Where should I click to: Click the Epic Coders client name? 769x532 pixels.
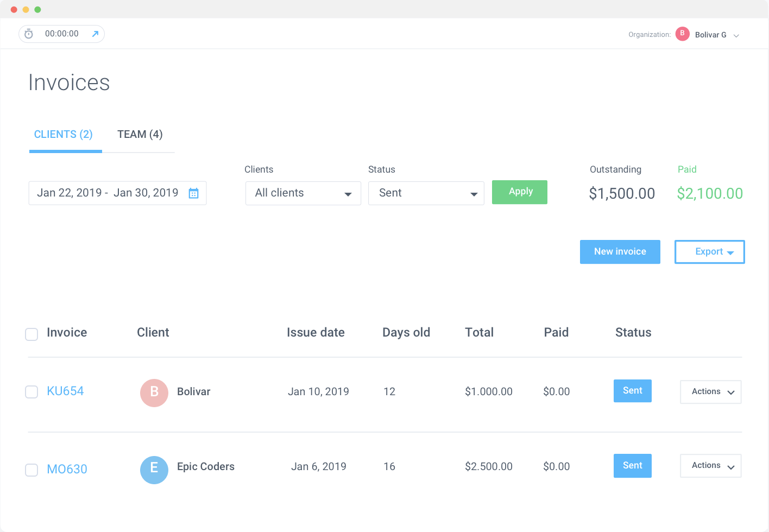point(206,467)
